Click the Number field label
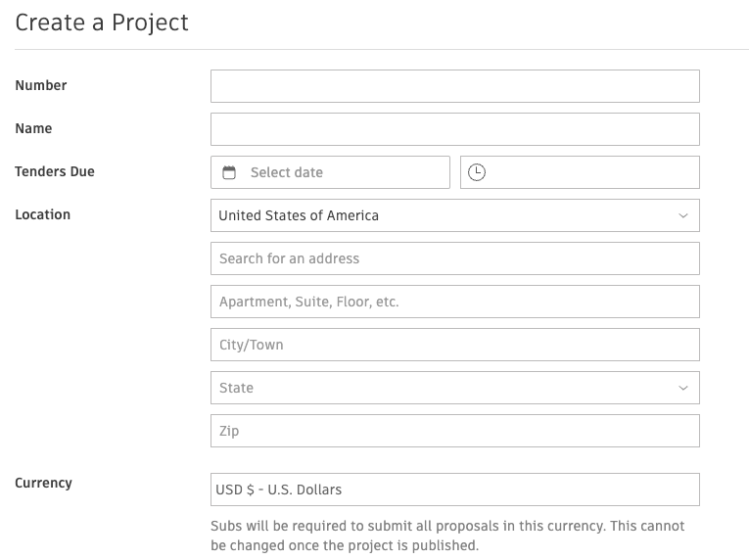The height and width of the screenshot is (560, 749). [41, 85]
